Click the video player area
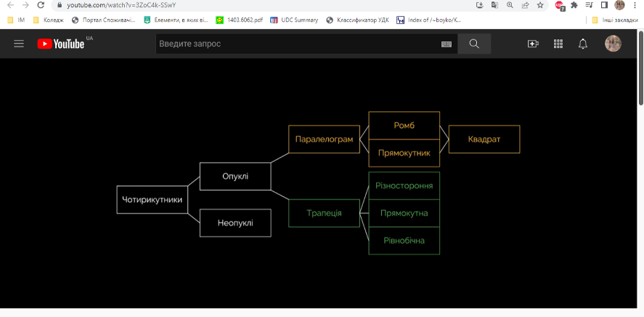Image resolution: width=644 pixels, height=317 pixels. pyautogui.click(x=318, y=183)
